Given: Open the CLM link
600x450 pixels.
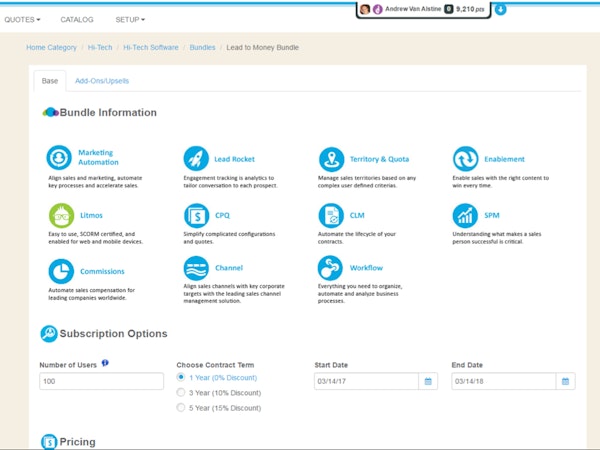Looking at the screenshot, I should [x=357, y=215].
